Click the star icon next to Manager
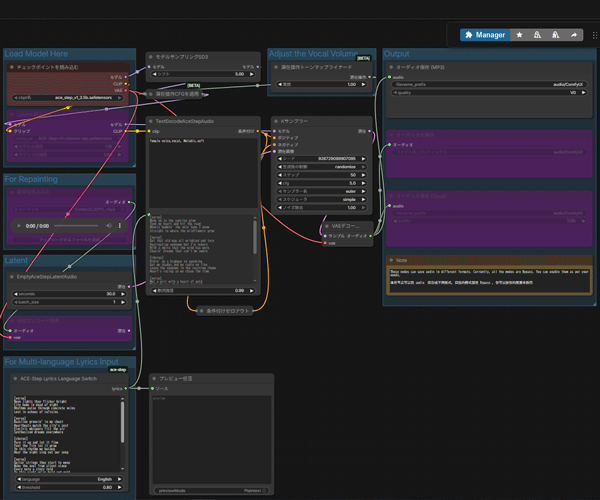The height and width of the screenshot is (500, 600). click(x=518, y=34)
